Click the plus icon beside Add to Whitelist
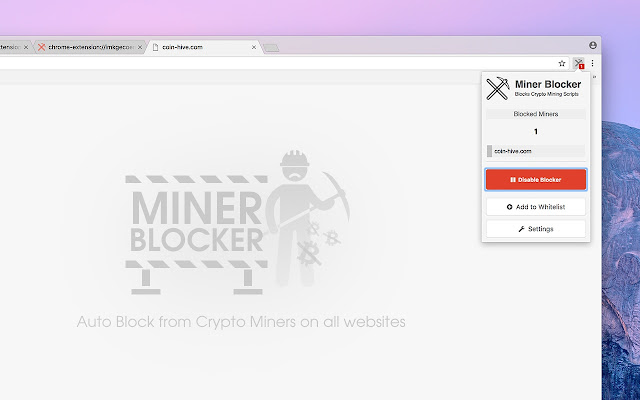This screenshot has width=640, height=400. pyautogui.click(x=509, y=207)
